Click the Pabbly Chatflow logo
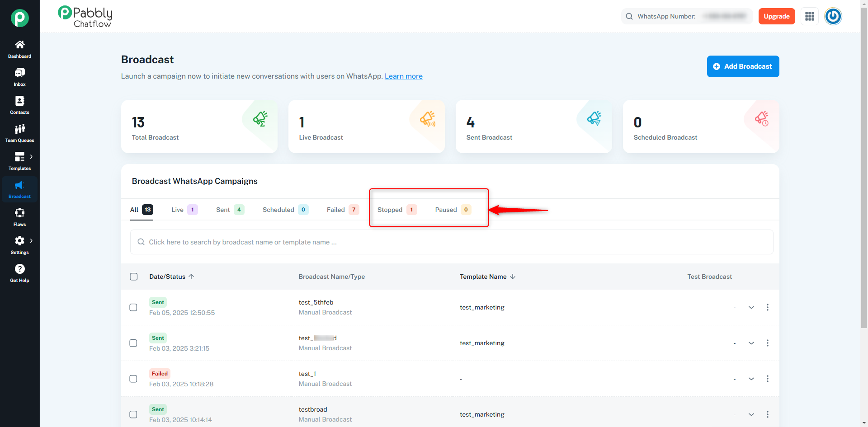 85,17
